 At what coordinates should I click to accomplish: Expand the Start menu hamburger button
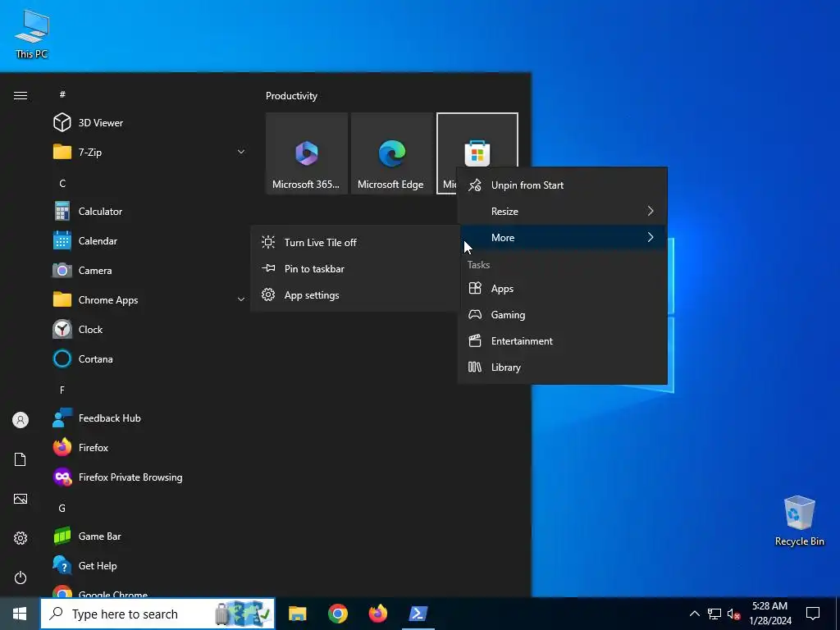[21, 95]
